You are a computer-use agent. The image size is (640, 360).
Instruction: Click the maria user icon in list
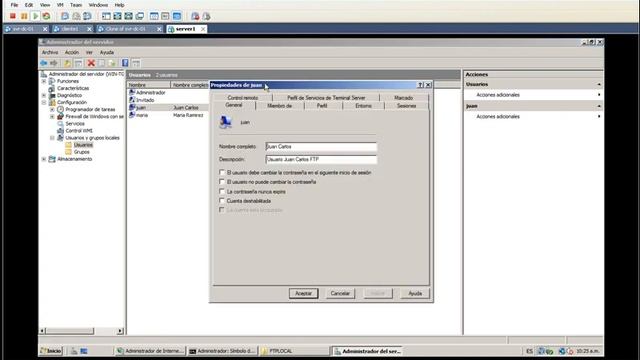pos(132,115)
